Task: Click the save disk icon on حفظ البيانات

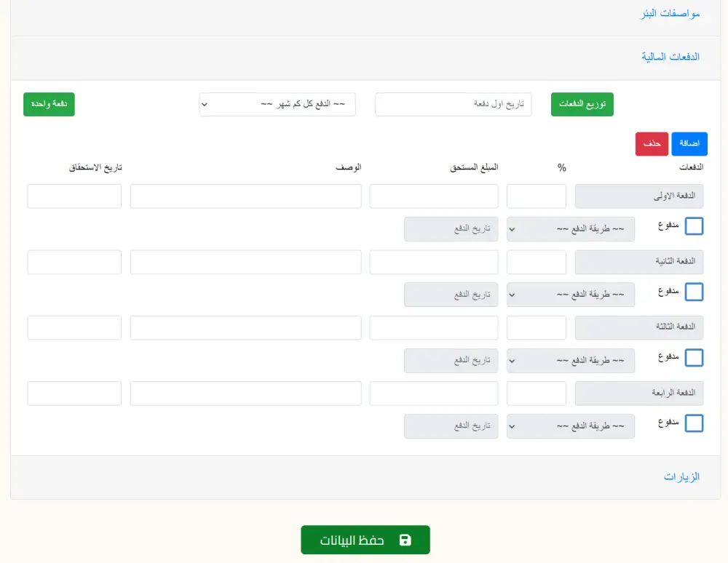Action: coord(405,540)
